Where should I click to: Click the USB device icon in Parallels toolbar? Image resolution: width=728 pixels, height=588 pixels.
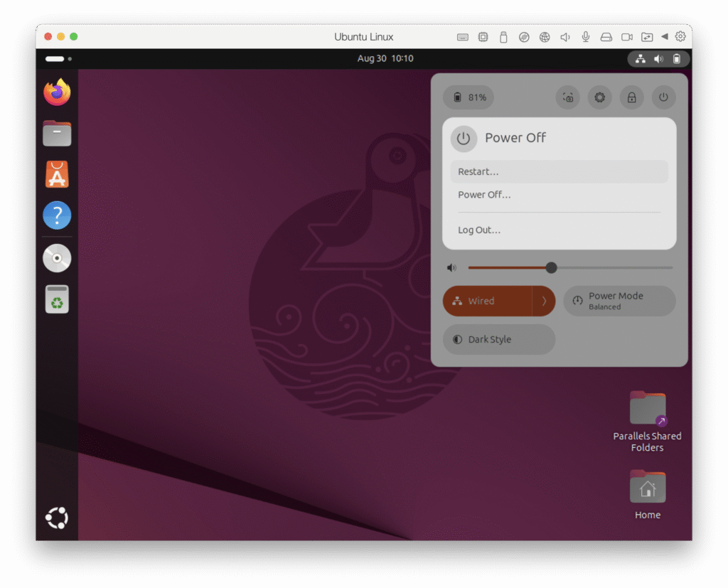(503, 37)
